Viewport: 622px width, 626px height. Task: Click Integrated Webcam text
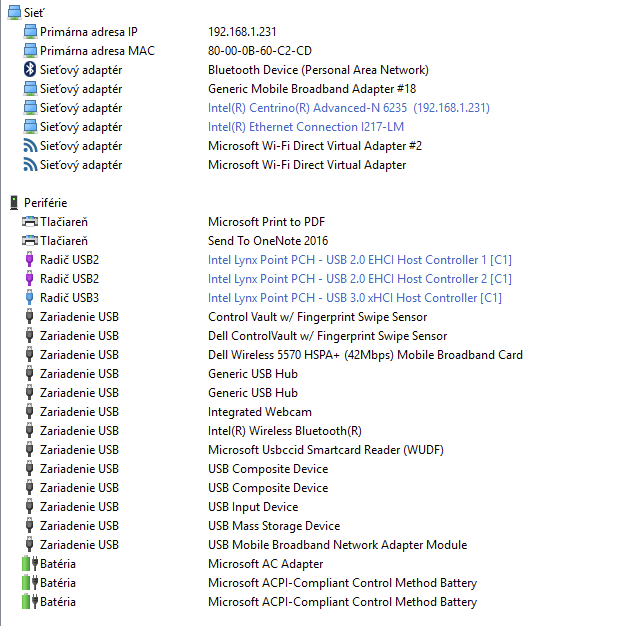pyautogui.click(x=260, y=412)
